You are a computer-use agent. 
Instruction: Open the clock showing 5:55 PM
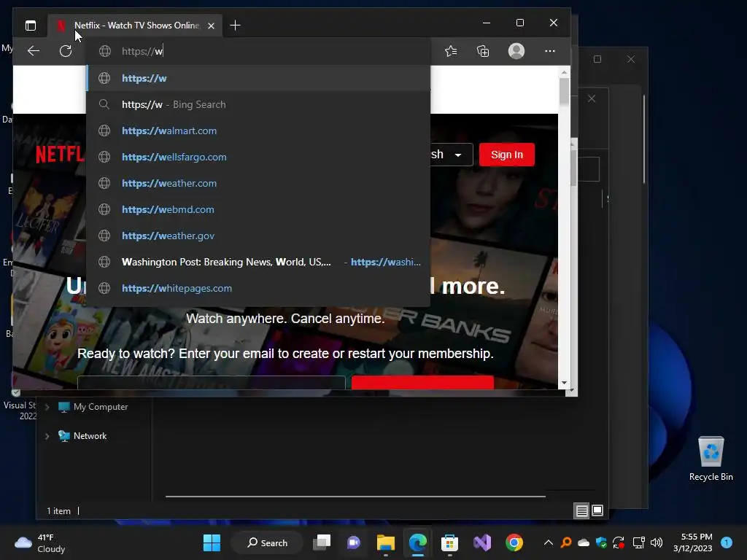pyautogui.click(x=693, y=542)
